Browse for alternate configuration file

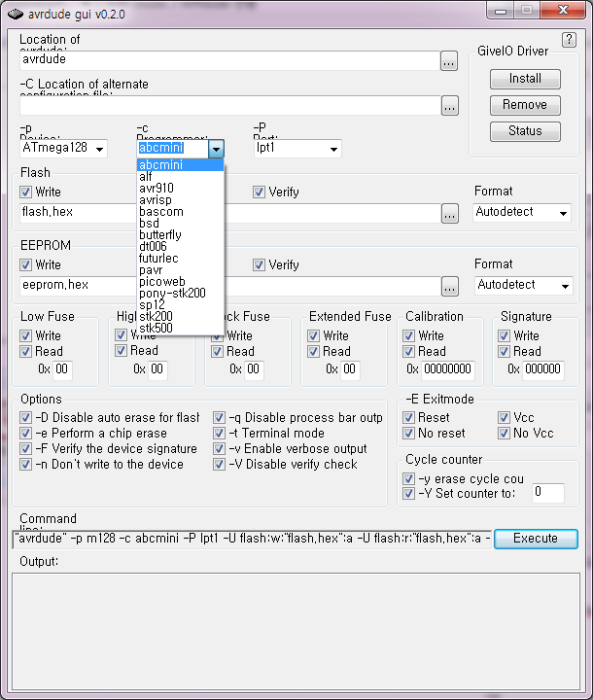point(450,106)
